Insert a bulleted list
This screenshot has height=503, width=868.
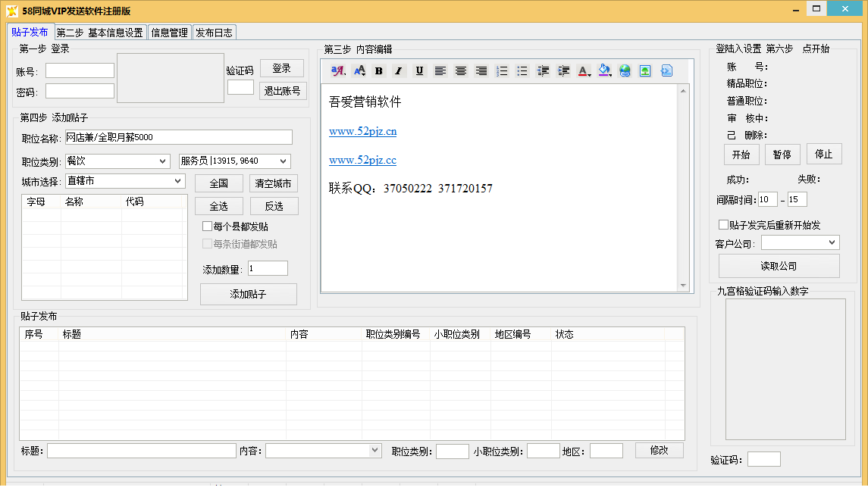click(x=522, y=71)
